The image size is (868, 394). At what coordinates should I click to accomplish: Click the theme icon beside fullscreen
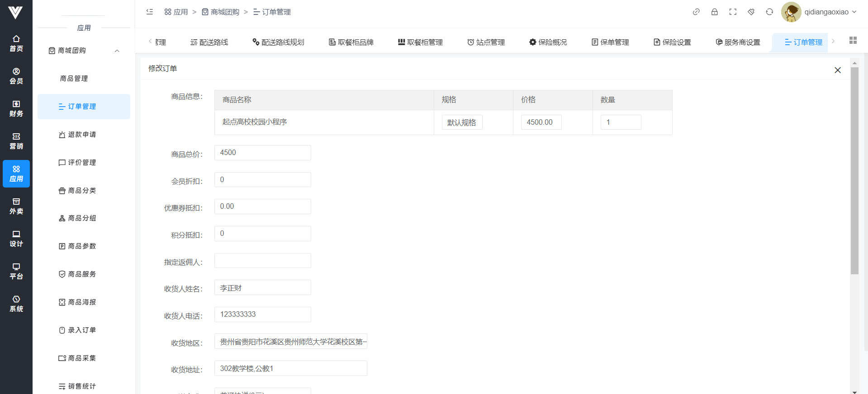coord(751,12)
